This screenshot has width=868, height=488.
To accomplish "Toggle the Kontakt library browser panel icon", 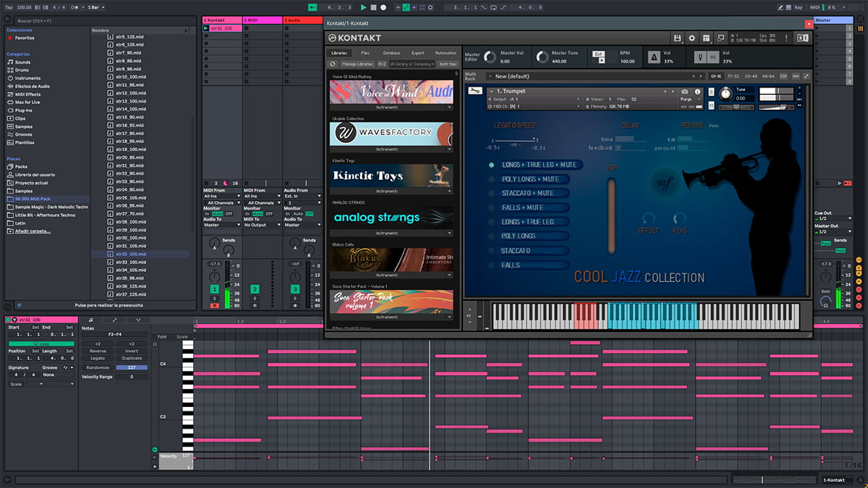I will (x=802, y=38).
